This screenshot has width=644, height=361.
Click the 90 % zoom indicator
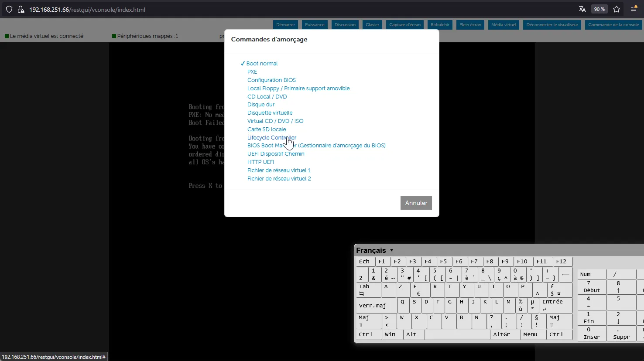pyautogui.click(x=599, y=9)
